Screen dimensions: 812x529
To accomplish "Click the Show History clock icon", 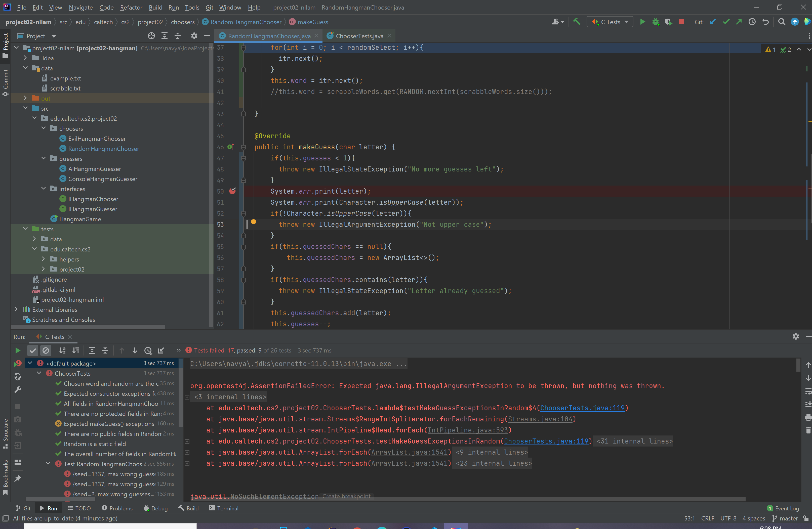I will [x=752, y=22].
